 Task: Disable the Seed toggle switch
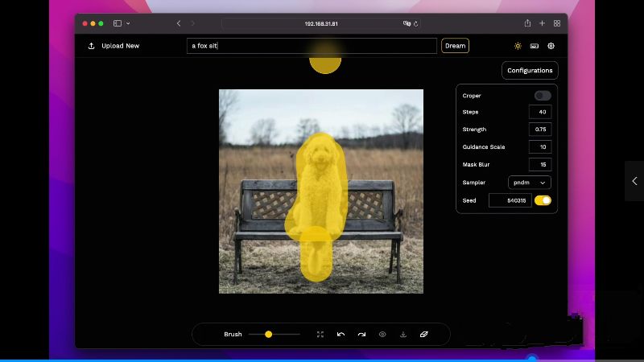[543, 200]
